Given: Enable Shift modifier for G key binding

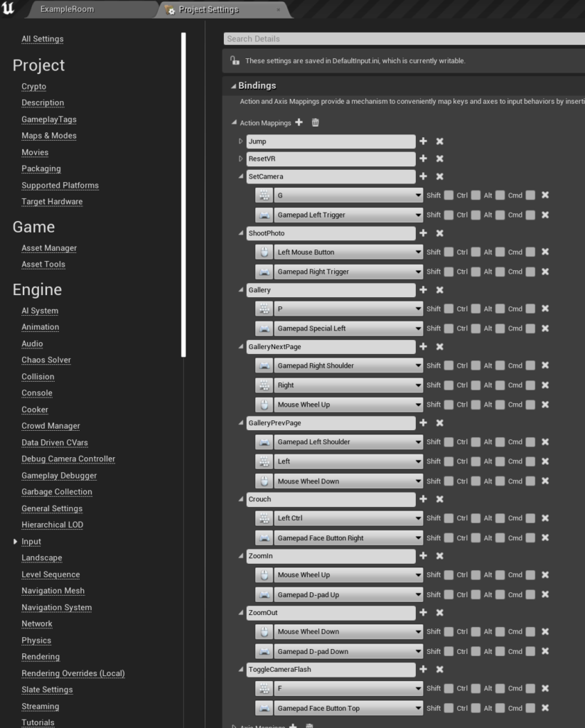Looking at the screenshot, I should pos(449,195).
